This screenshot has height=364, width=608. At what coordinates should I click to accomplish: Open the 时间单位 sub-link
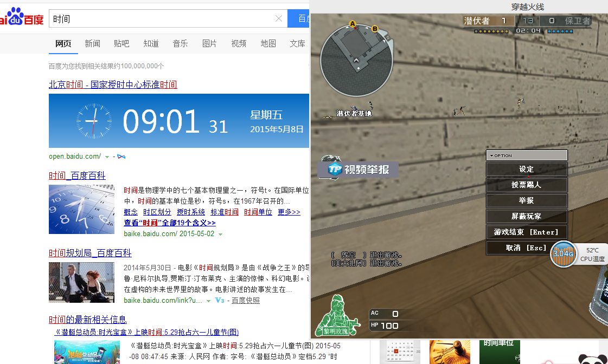click(x=258, y=212)
